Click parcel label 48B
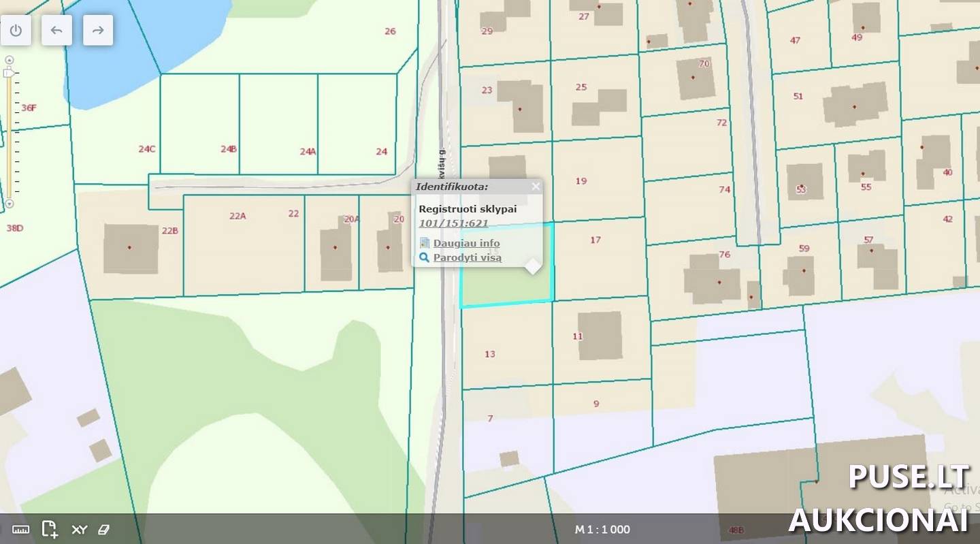Viewport: 980px width, 544px height. click(736, 530)
